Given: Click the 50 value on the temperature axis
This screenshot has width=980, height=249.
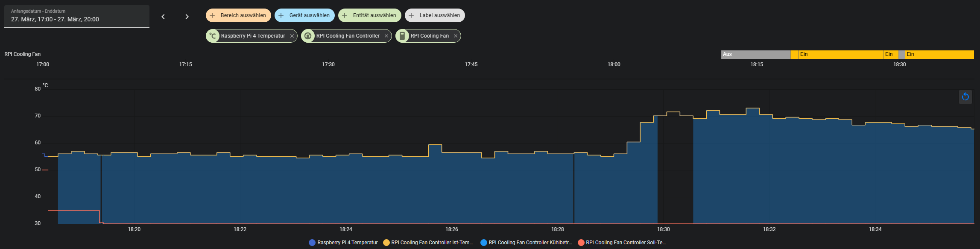Looking at the screenshot, I should [38, 170].
